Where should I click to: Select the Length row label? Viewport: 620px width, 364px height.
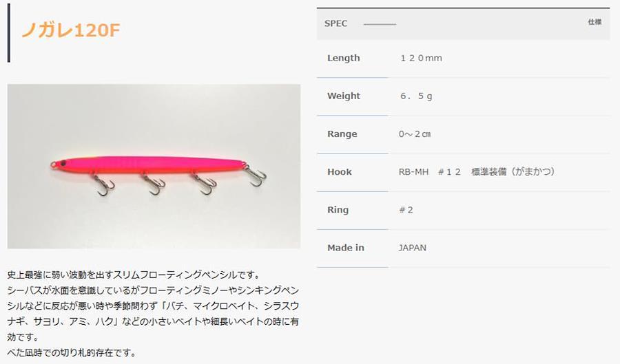point(344,58)
